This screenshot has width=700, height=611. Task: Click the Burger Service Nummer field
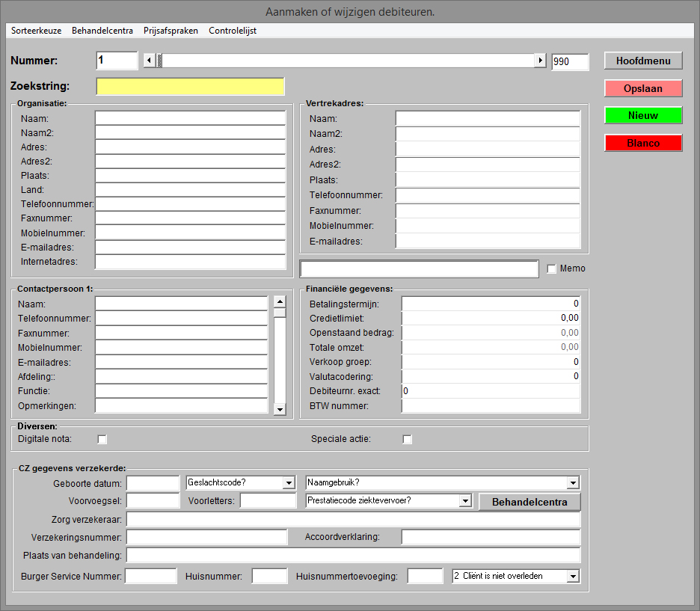[x=151, y=576]
